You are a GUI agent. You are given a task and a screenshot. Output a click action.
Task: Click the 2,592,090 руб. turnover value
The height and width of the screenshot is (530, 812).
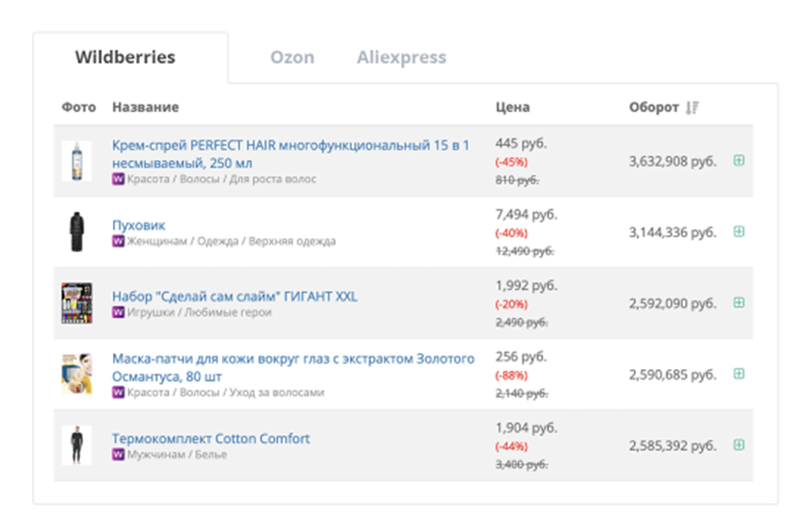point(673,304)
